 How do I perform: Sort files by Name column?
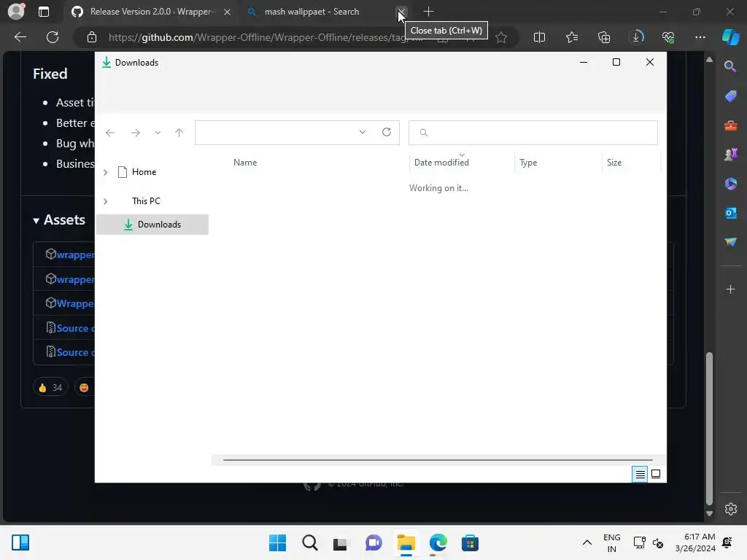(x=245, y=163)
